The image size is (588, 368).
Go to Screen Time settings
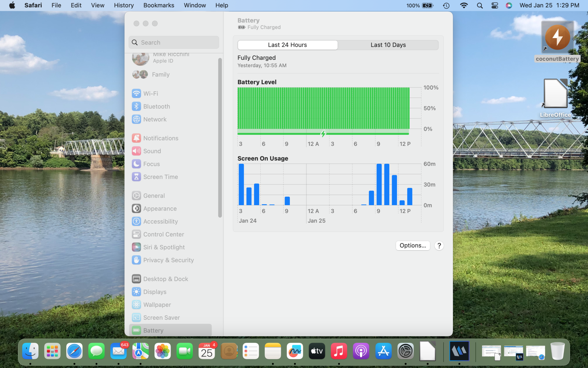[x=160, y=177]
